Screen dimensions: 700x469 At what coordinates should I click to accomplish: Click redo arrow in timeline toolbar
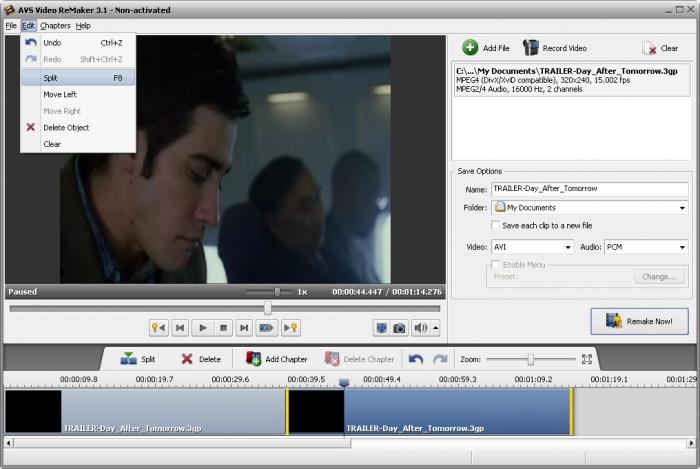click(440, 359)
